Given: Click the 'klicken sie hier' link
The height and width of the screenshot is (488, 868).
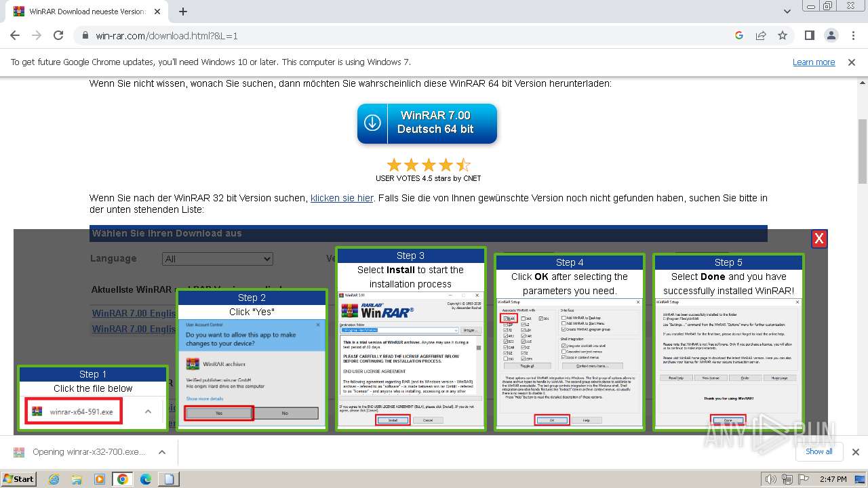Looking at the screenshot, I should click(x=342, y=198).
